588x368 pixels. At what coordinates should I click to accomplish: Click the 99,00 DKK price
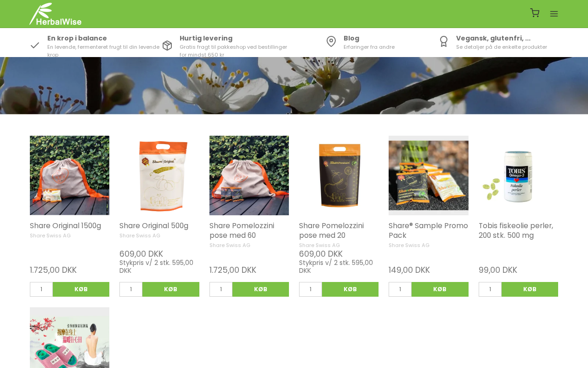(498, 270)
